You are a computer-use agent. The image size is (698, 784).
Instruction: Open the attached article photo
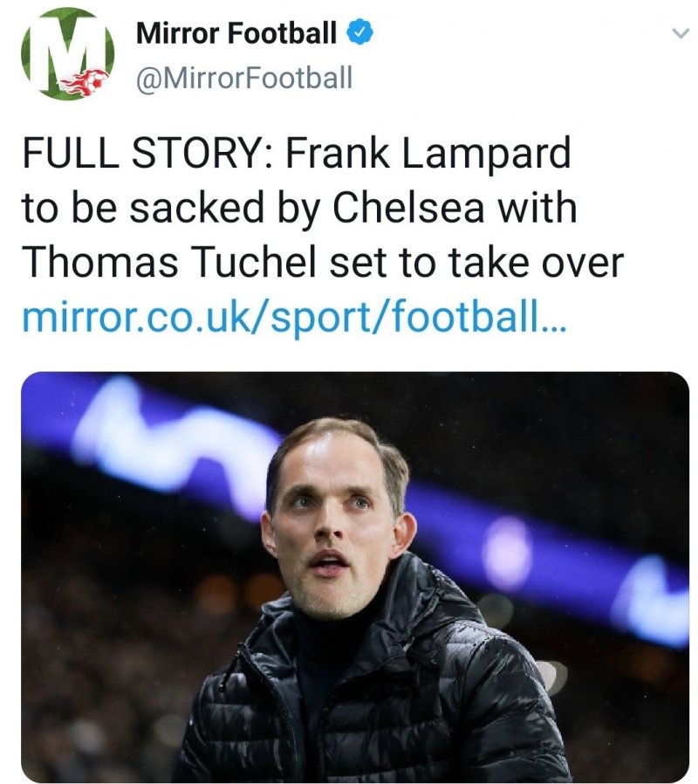coord(355,576)
